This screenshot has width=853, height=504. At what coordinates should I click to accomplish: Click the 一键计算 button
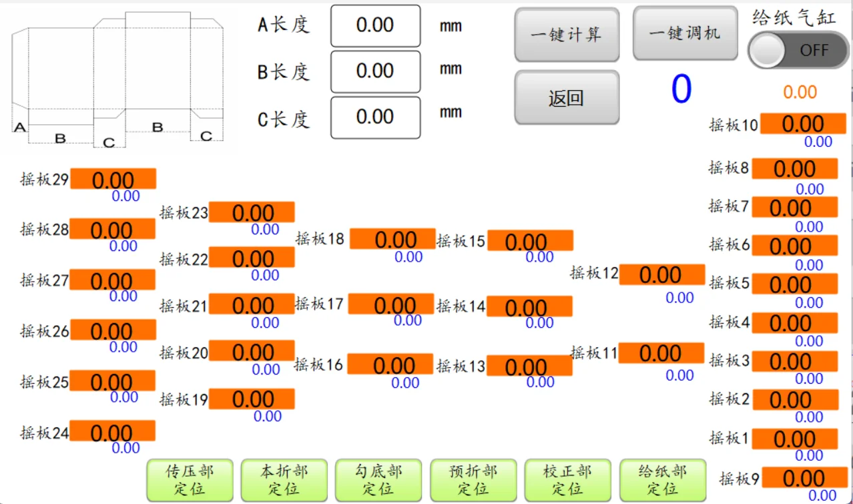tap(567, 35)
